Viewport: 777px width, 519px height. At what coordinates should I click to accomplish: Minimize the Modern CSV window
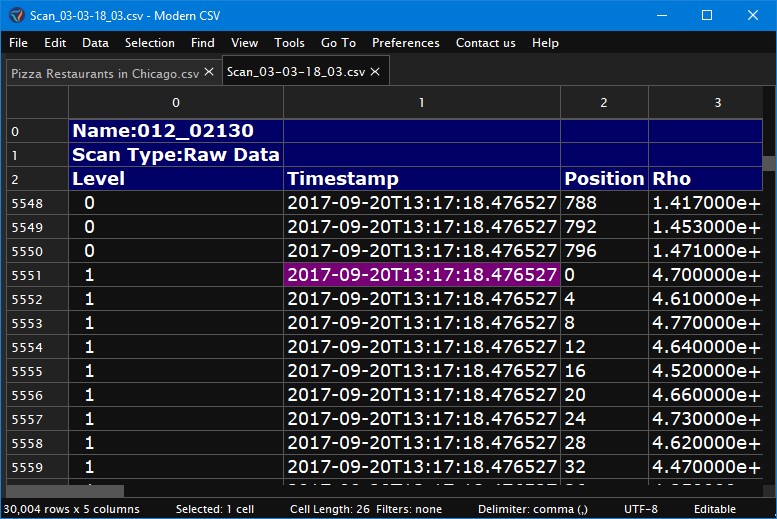662,15
